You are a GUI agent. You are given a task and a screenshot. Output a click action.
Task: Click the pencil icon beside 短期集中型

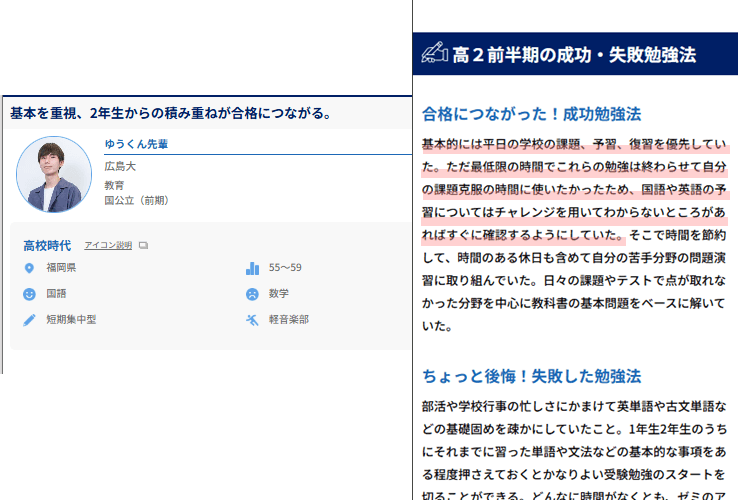pos(29,320)
